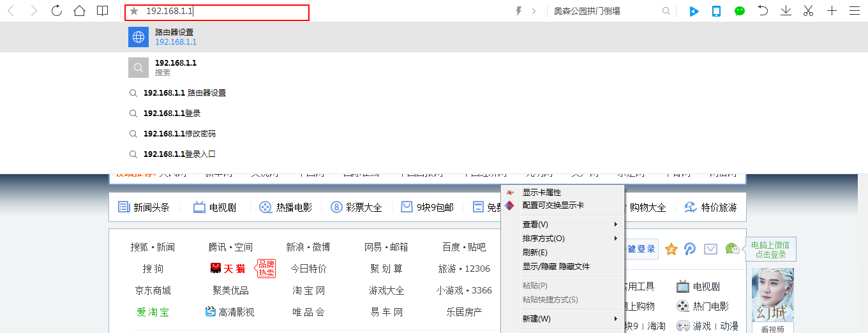
Task: Click the scissors screenshot icon
Action: click(809, 11)
